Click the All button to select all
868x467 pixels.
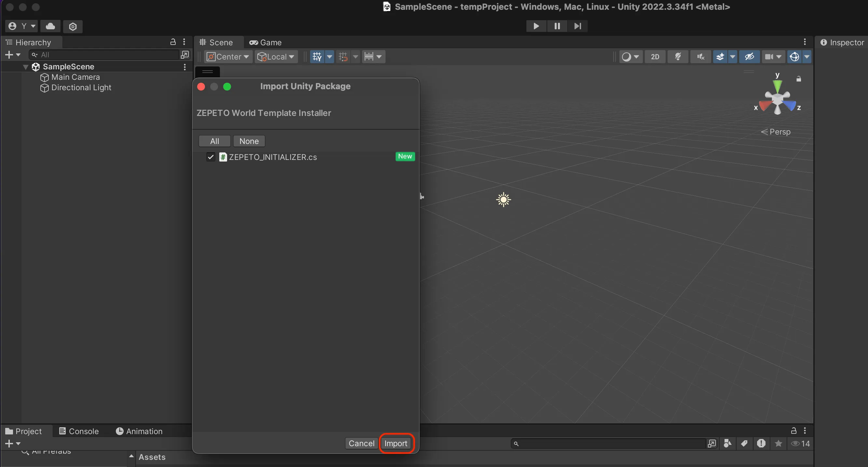tap(215, 141)
